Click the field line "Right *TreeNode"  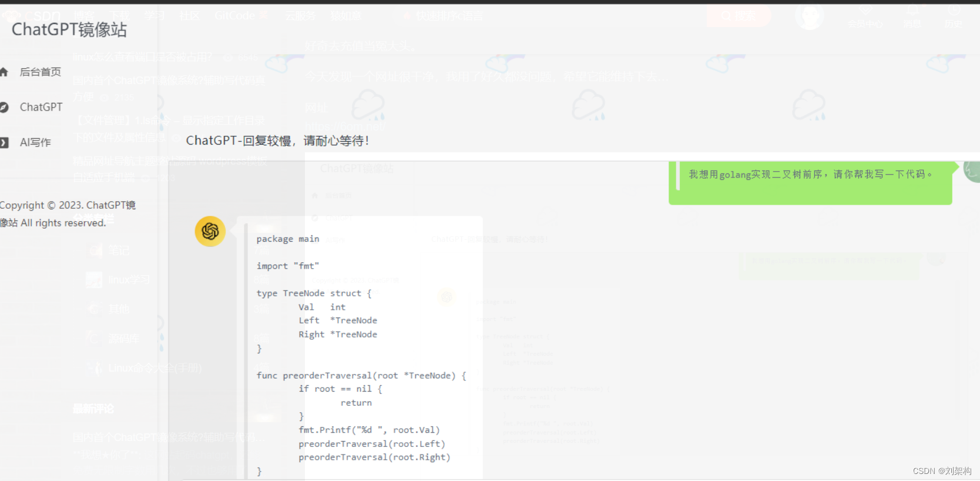pyautogui.click(x=338, y=335)
